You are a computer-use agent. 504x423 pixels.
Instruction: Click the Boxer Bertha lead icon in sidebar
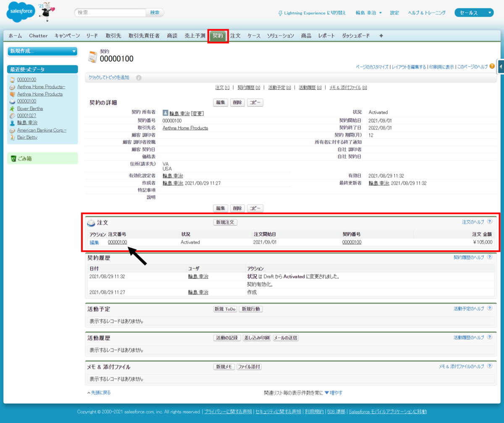[x=13, y=108]
